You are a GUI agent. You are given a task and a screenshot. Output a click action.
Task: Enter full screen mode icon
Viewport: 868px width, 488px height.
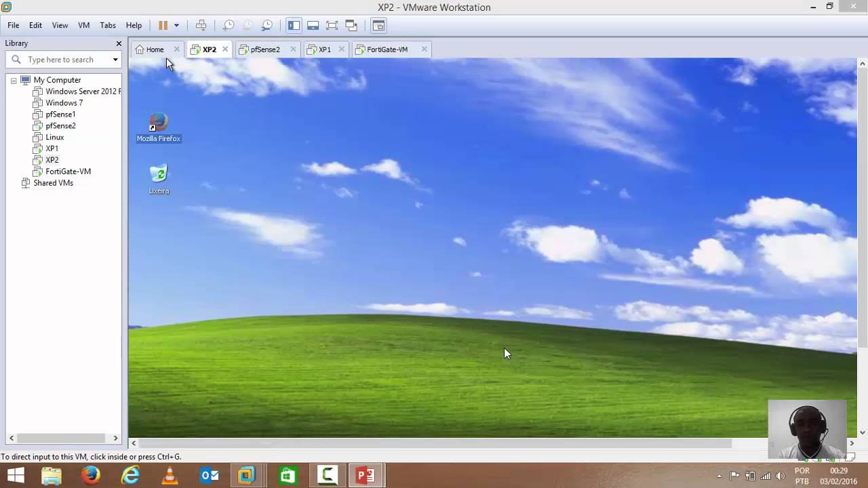[332, 25]
